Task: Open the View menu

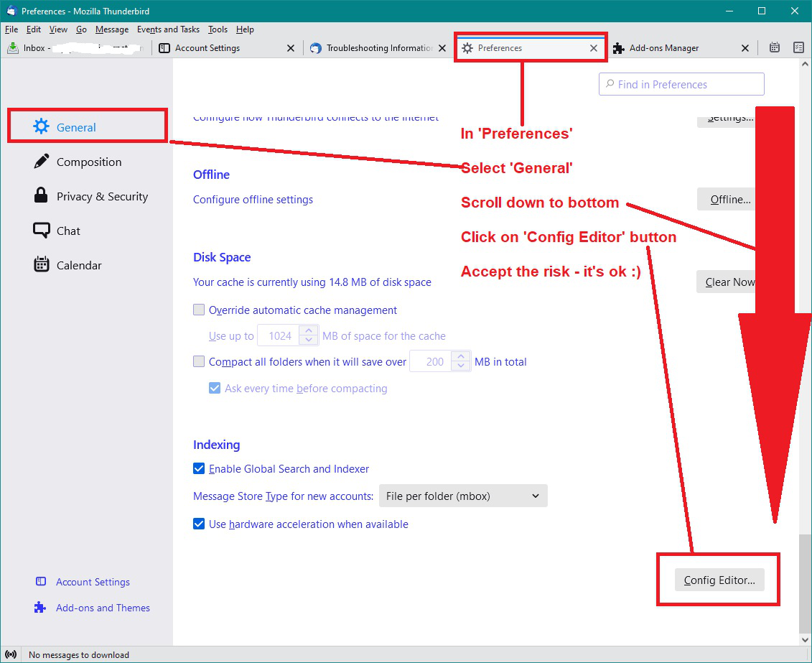Action: pos(59,29)
